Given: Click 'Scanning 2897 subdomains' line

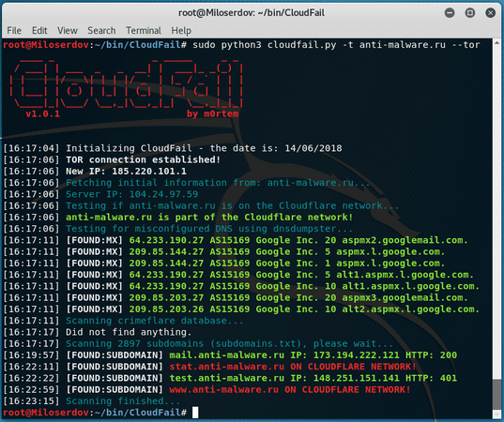Looking at the screenshot, I should pyautogui.click(x=134, y=343).
